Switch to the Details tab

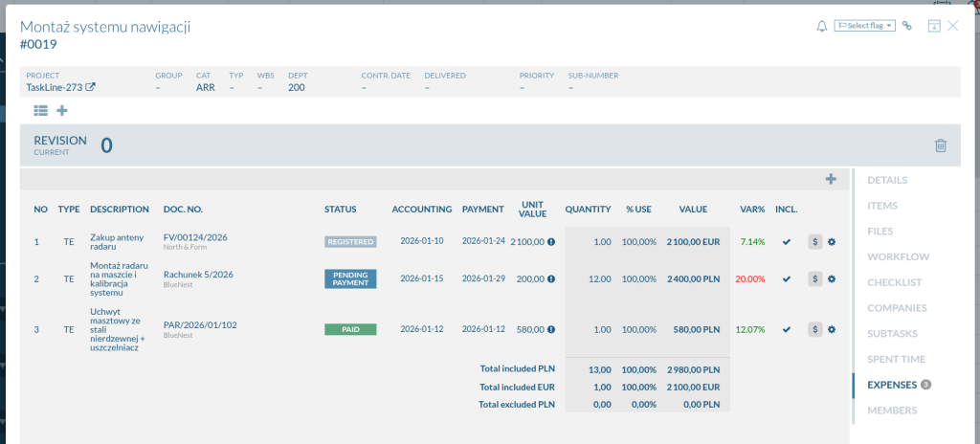[x=886, y=180]
